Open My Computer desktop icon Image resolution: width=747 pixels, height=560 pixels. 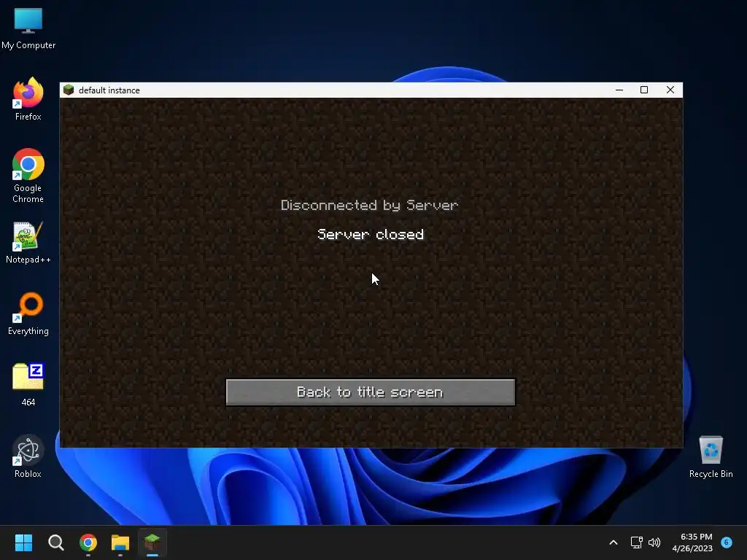coord(28,28)
